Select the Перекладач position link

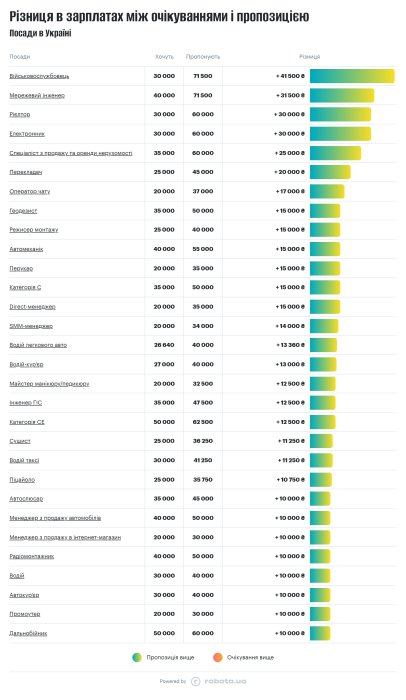click(x=26, y=172)
